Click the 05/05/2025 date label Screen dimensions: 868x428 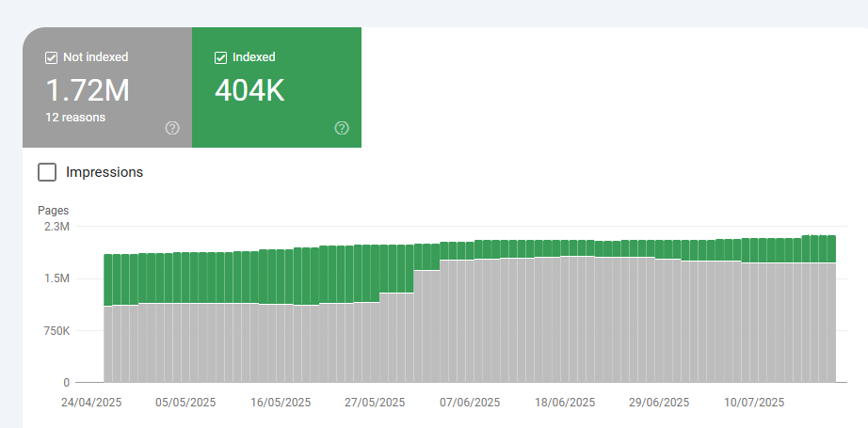tap(185, 402)
